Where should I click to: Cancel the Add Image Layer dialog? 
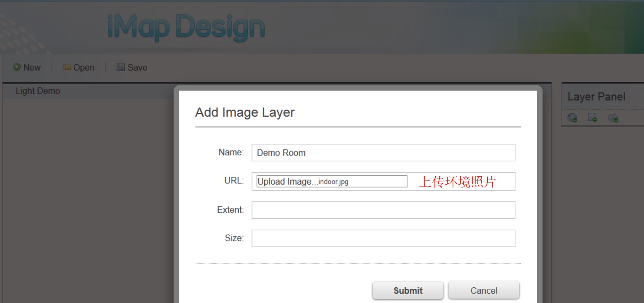(484, 290)
